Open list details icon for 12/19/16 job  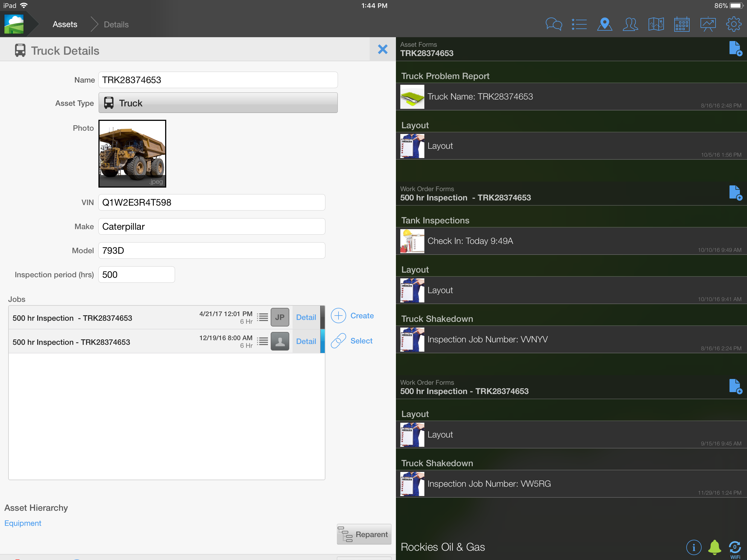pyautogui.click(x=262, y=341)
